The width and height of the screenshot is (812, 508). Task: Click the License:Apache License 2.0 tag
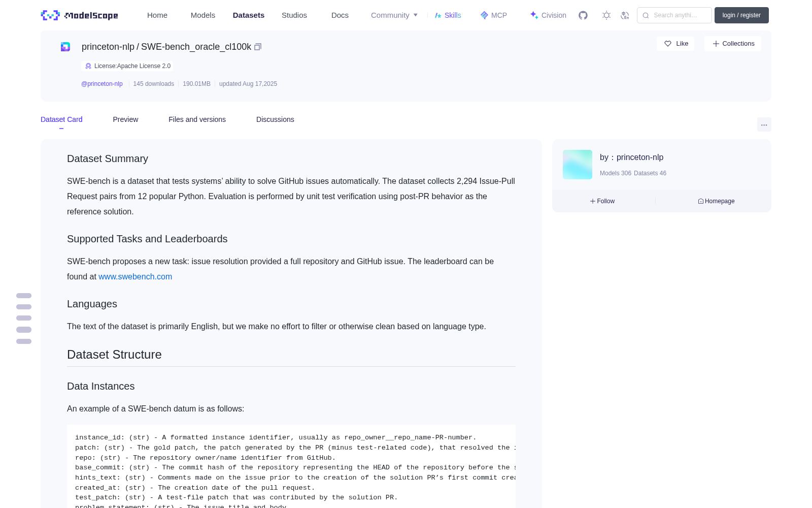point(127,66)
